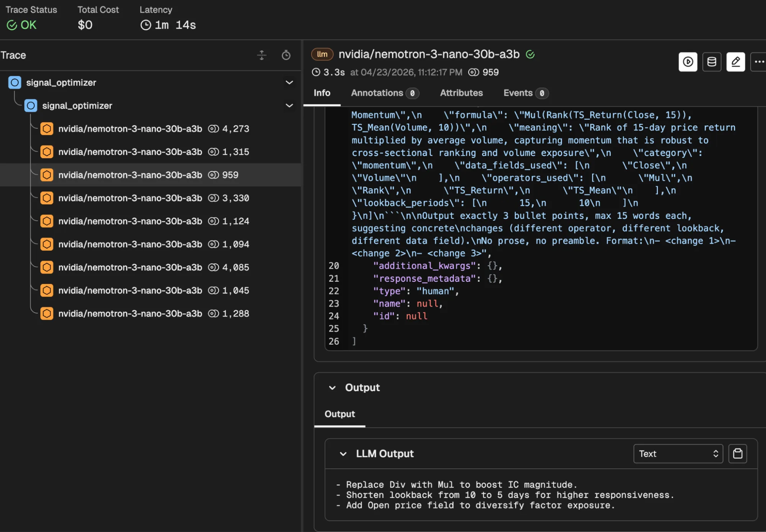This screenshot has width=766, height=532.
Task: Collapse the top-level signal_optimizer node
Action: (289, 82)
